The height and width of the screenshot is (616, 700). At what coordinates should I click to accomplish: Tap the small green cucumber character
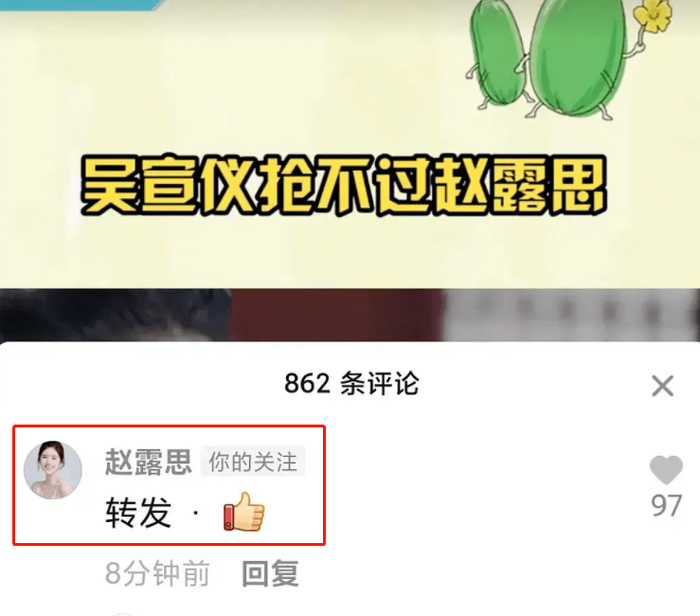[x=497, y=56]
